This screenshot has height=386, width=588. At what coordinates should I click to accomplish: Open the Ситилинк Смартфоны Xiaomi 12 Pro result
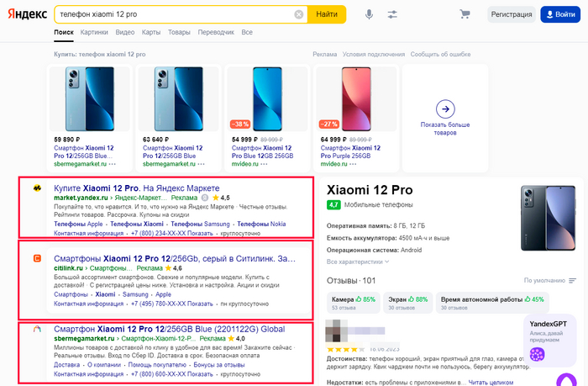coord(175,259)
